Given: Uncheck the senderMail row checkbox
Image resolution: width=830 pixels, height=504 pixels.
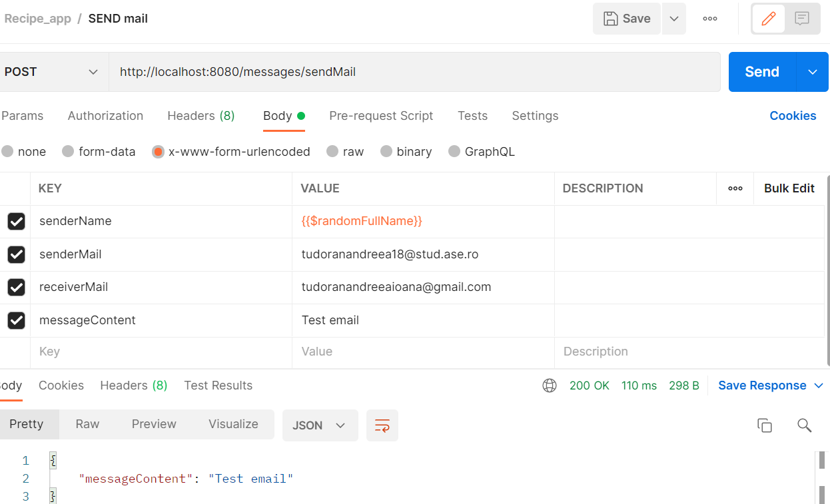Looking at the screenshot, I should tap(16, 254).
